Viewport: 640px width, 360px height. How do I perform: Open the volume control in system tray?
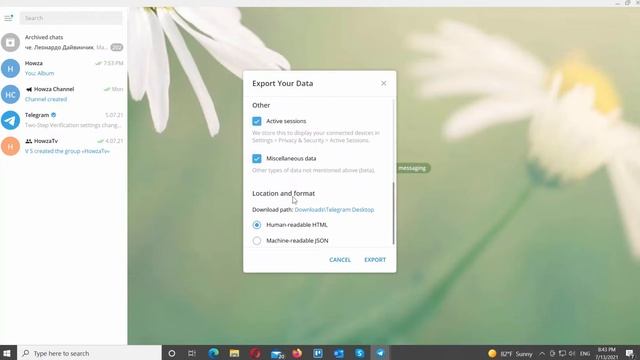point(572,354)
